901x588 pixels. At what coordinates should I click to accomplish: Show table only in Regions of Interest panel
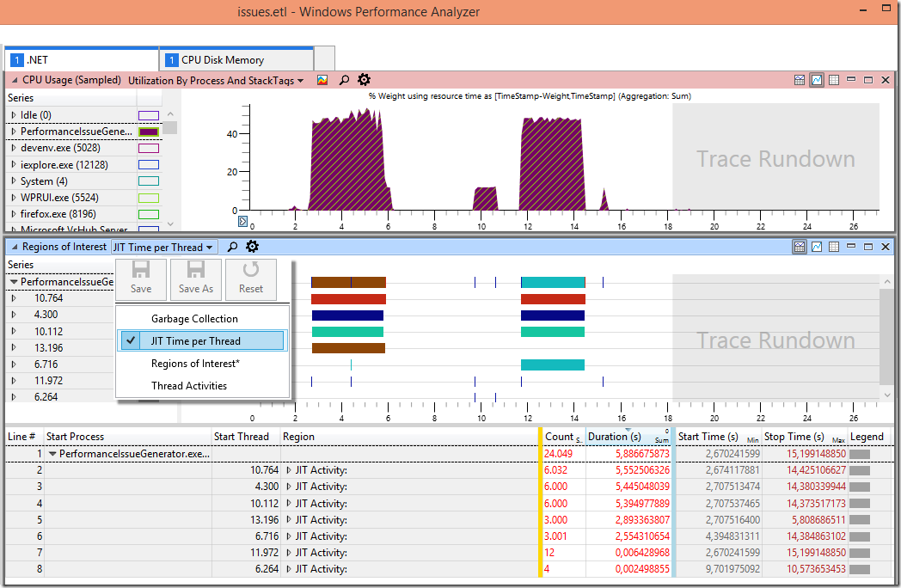coord(834,247)
